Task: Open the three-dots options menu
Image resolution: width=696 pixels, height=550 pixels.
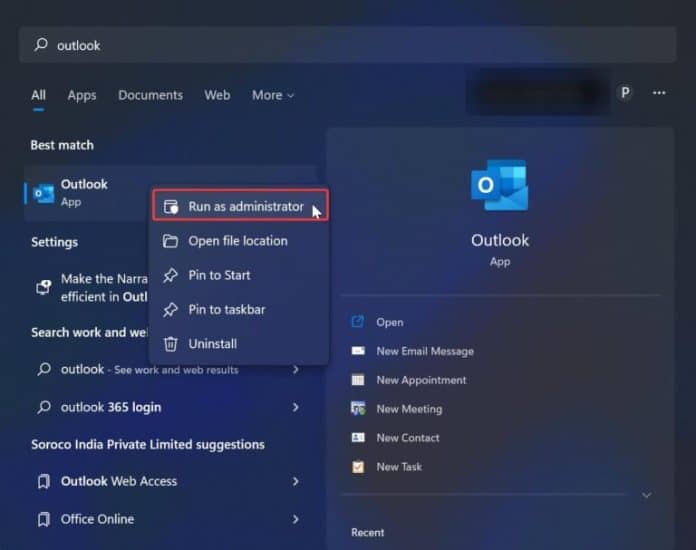Action: pyautogui.click(x=659, y=93)
